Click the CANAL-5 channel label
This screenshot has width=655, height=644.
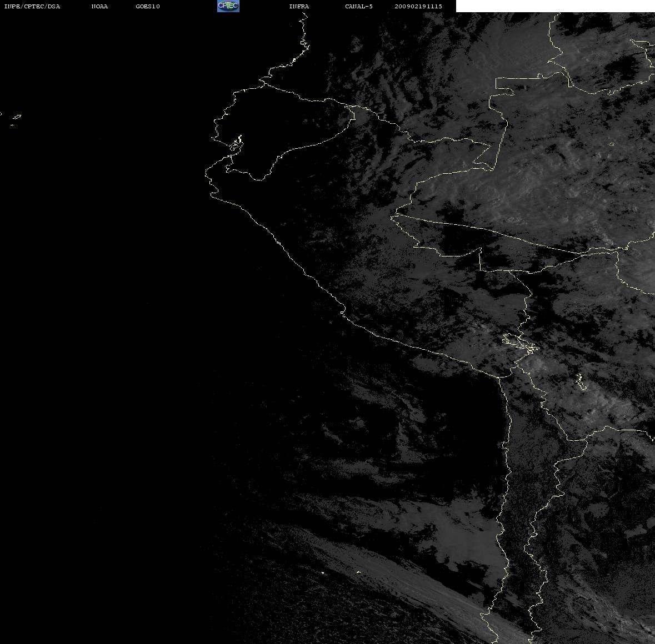(x=359, y=6)
